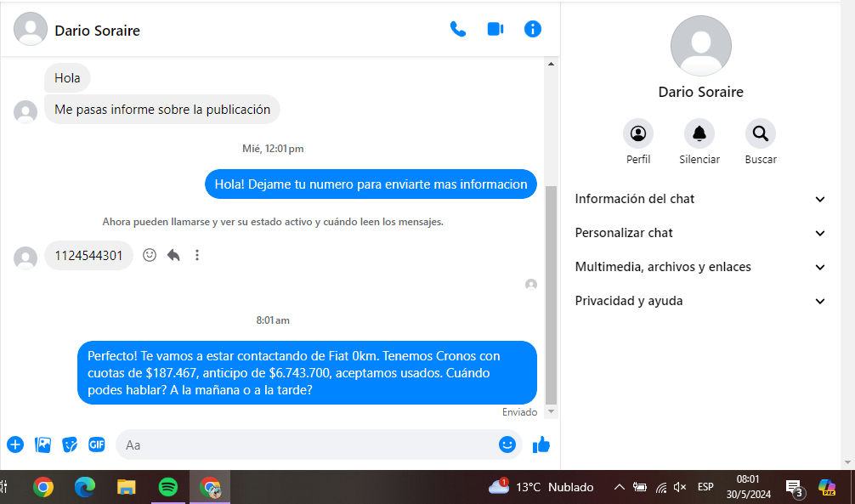Open the emoji picker in message box
The width and height of the screenshot is (855, 504).
click(x=507, y=445)
